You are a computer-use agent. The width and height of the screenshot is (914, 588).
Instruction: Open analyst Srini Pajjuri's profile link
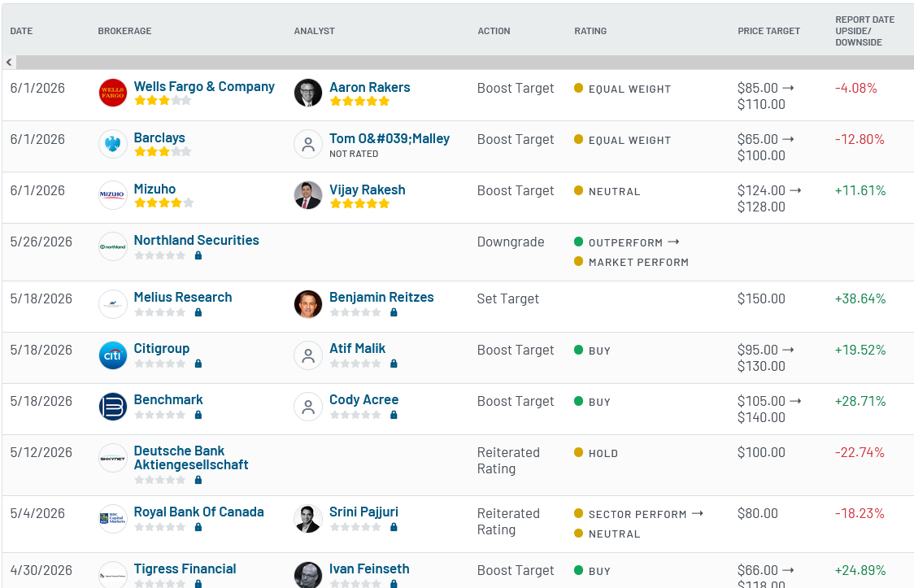[363, 512]
